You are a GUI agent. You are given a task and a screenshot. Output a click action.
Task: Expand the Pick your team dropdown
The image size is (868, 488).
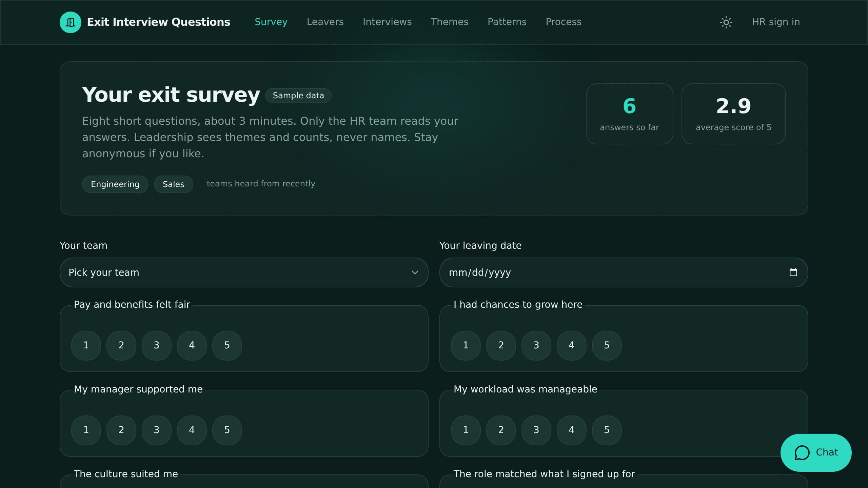tap(244, 272)
